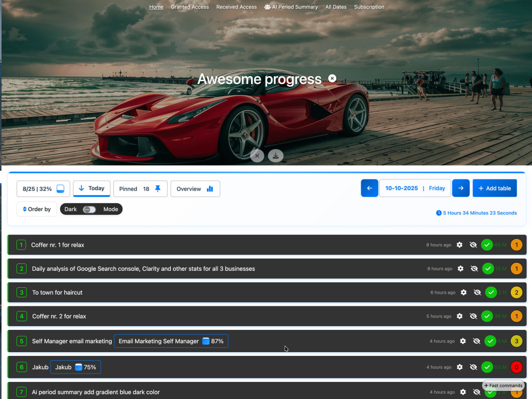Go to the next day with right arrow

[x=461, y=188]
